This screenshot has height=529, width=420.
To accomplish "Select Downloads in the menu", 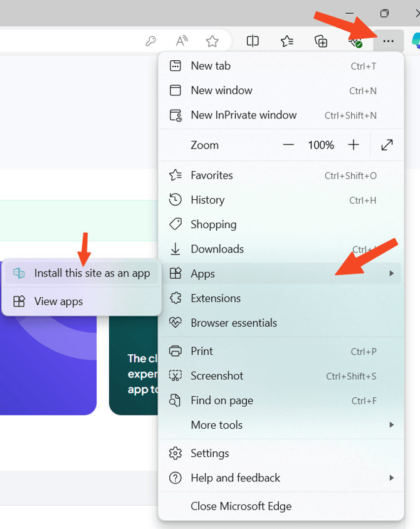I will coord(218,249).
